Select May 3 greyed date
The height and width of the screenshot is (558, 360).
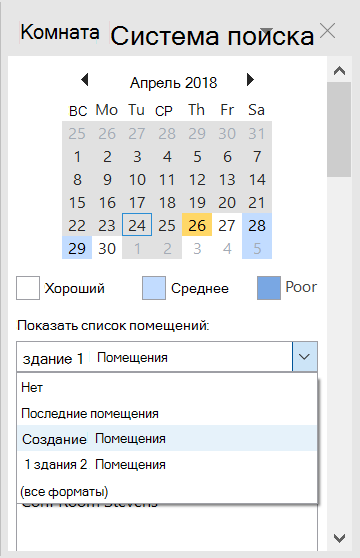pyautogui.click(x=197, y=248)
